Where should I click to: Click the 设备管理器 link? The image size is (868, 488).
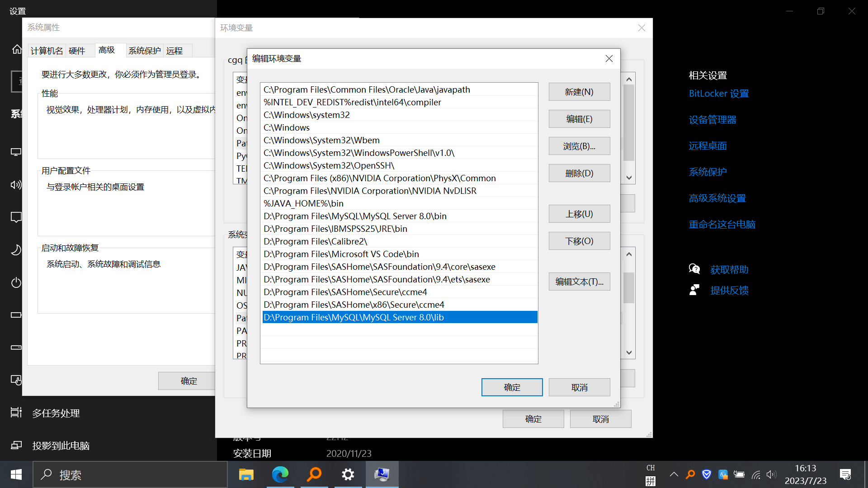coord(712,120)
